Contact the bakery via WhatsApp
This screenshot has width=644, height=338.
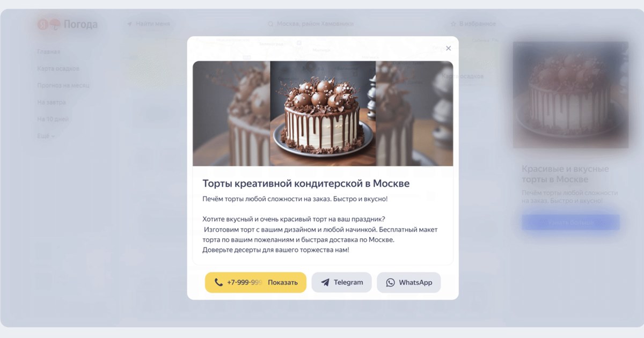tap(408, 282)
